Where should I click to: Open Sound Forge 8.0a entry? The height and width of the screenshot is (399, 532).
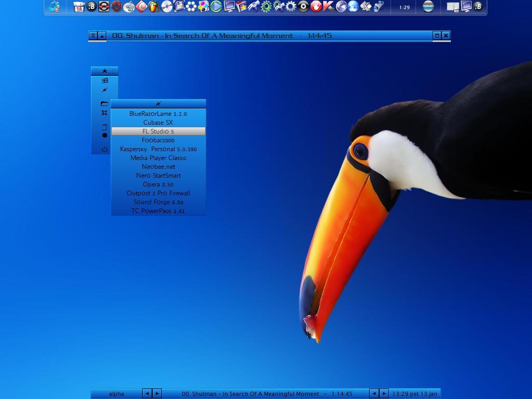tap(158, 202)
